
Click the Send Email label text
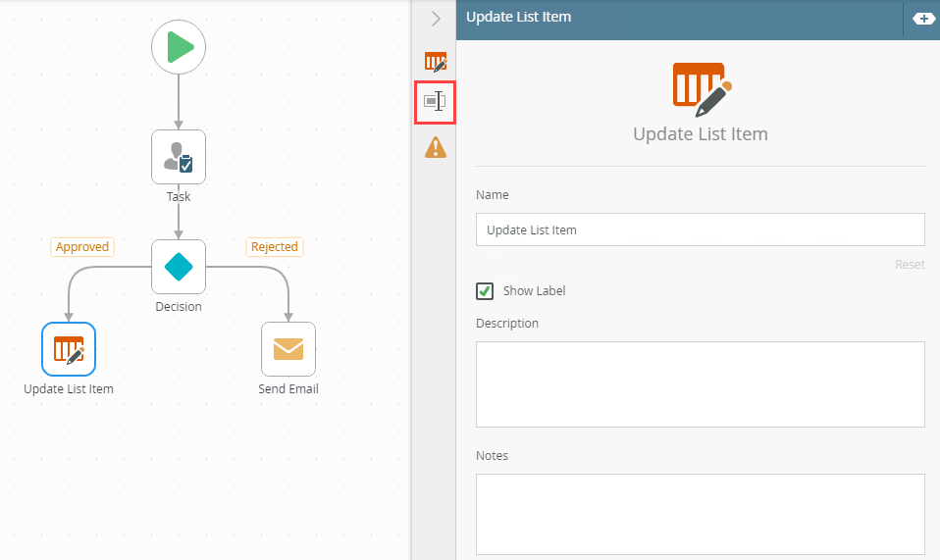tap(288, 389)
